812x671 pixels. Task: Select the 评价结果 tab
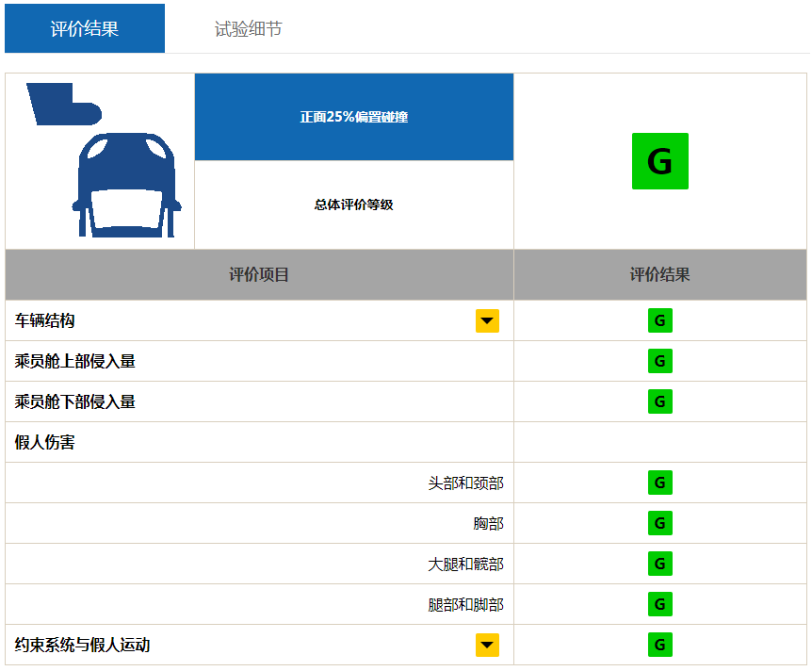pos(85,29)
